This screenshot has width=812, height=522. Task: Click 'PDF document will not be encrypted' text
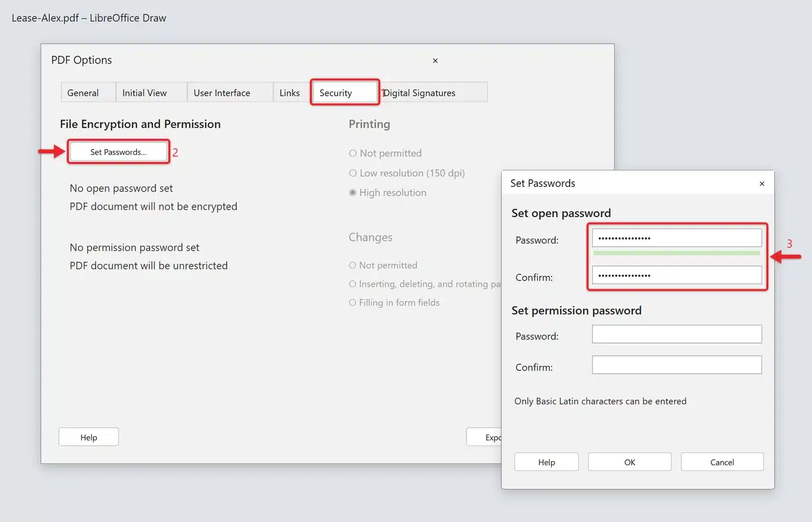(x=153, y=206)
